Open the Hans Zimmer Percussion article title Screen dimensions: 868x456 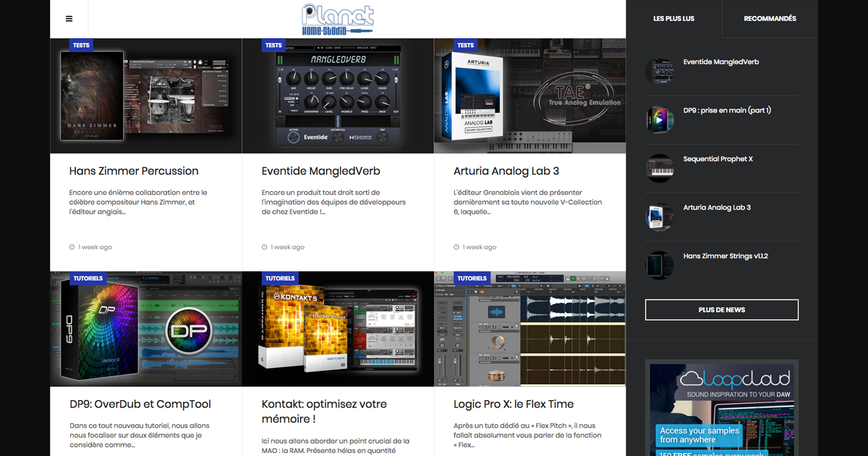pos(134,172)
